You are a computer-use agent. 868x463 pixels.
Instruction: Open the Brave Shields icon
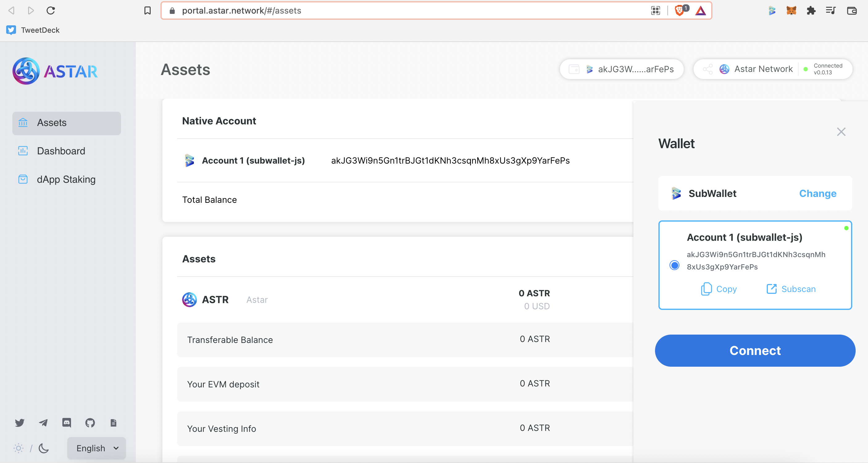680,10
